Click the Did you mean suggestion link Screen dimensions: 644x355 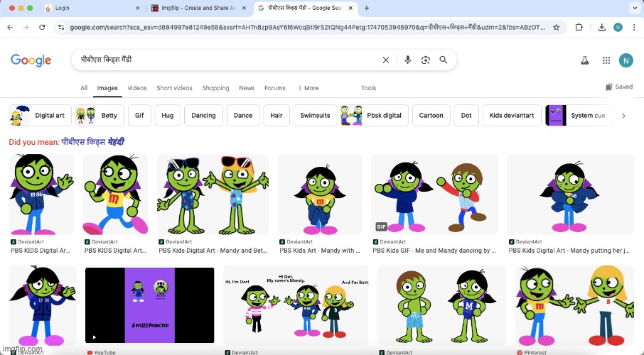coord(93,142)
